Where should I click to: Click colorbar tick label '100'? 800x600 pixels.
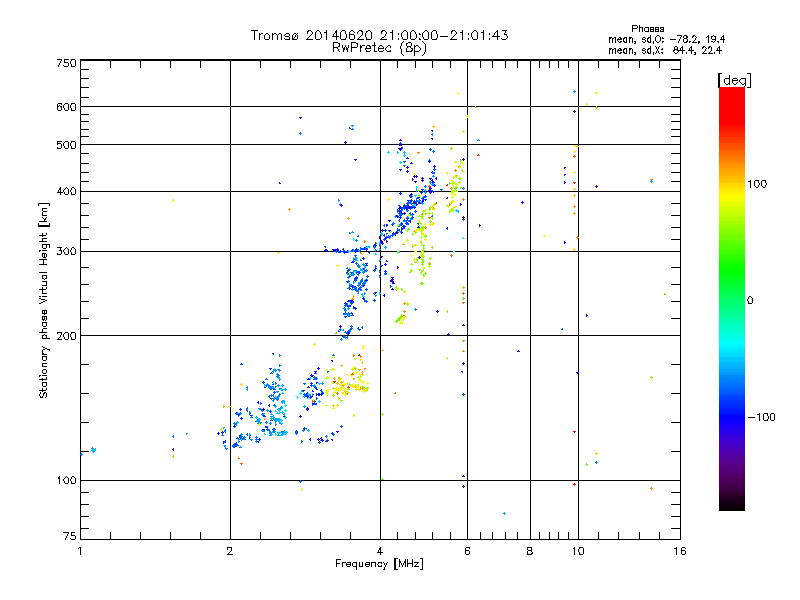(x=757, y=184)
